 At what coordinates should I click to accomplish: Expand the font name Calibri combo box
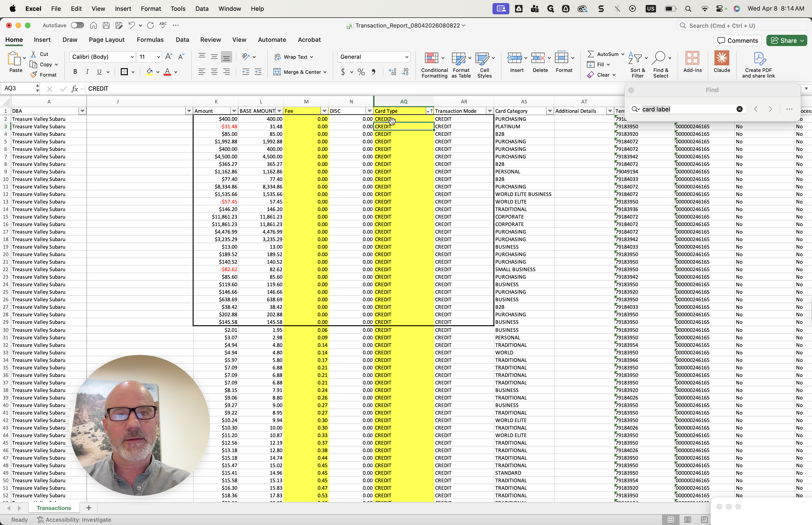tap(132, 57)
